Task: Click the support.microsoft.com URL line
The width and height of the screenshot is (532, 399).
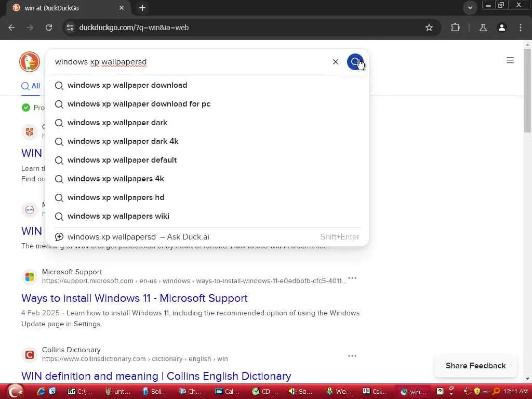Action: pyautogui.click(x=194, y=281)
